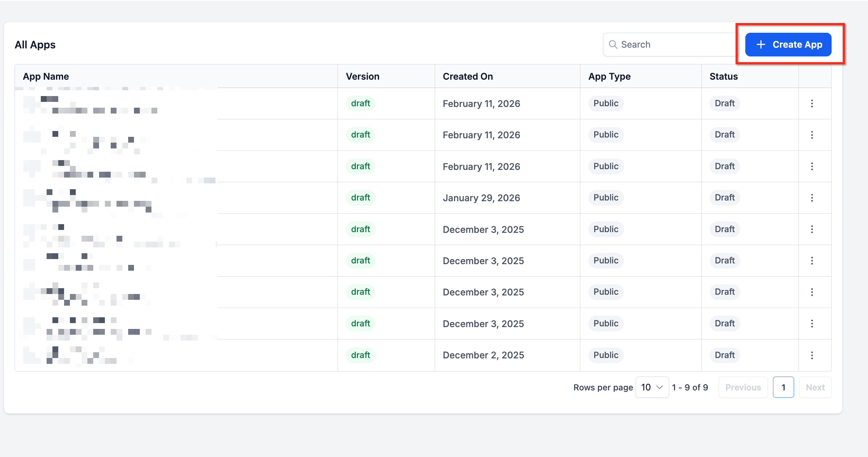Image resolution: width=868 pixels, height=457 pixels.
Task: Open the row actions menu for the third February 11 row
Action: click(812, 166)
